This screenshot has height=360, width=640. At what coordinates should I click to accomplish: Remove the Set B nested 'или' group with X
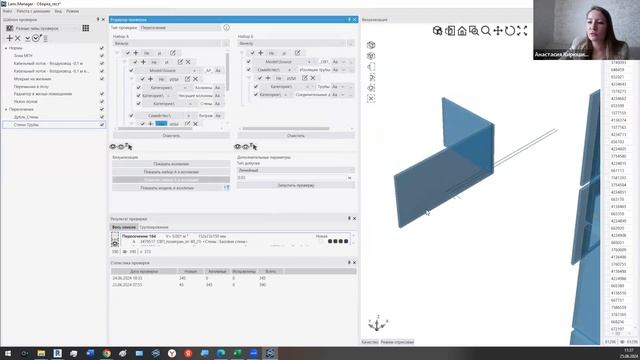313,78
